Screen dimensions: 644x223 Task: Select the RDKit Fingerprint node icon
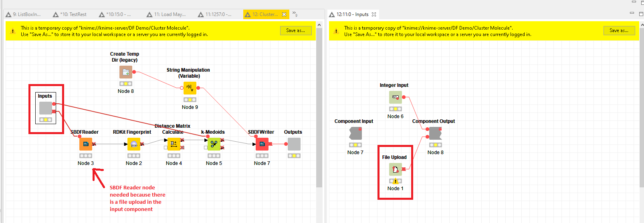click(134, 144)
